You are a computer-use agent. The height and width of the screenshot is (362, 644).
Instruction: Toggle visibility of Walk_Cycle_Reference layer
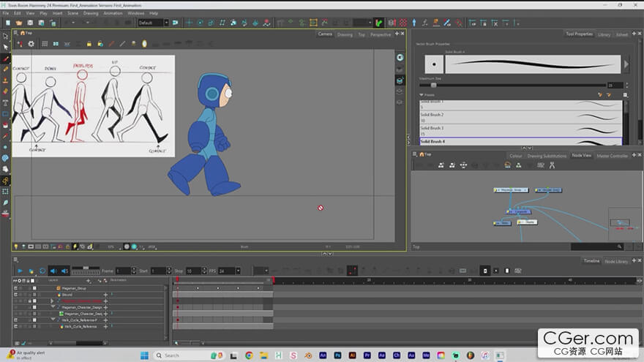15,326
